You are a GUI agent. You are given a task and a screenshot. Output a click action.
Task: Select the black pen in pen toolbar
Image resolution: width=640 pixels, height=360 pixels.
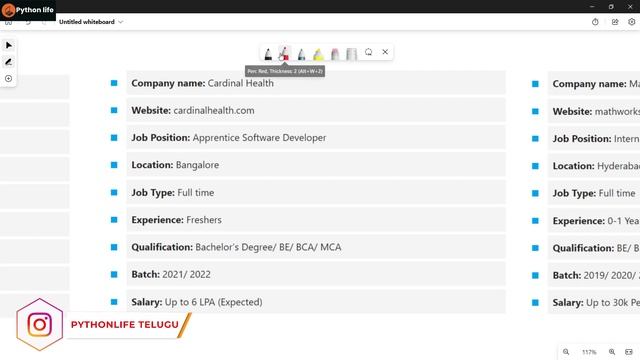tap(268, 53)
